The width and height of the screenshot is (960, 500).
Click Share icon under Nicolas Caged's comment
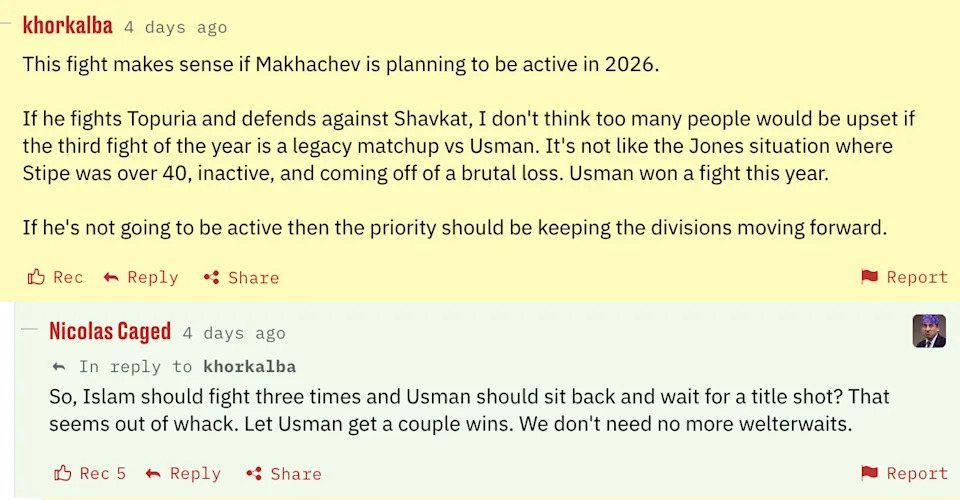(254, 473)
